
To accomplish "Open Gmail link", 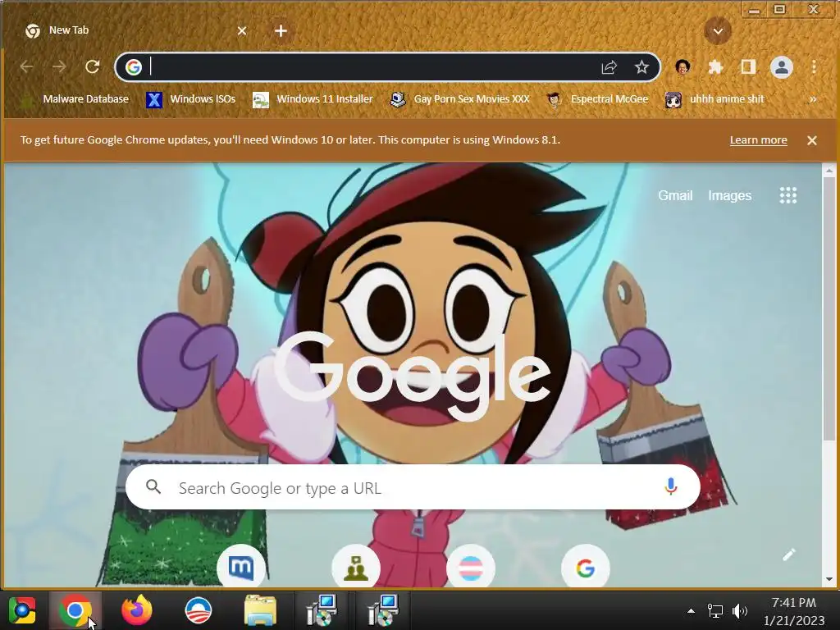I will [x=675, y=195].
